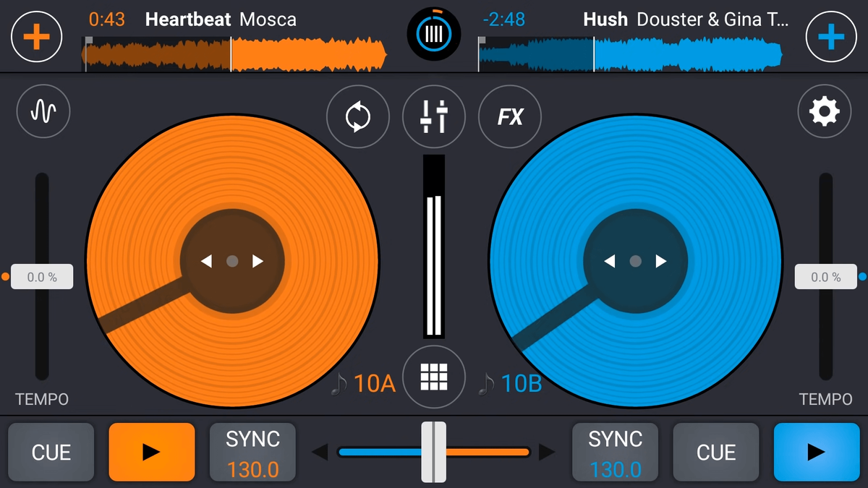
Task: Click the crossfader handle
Action: (434, 452)
